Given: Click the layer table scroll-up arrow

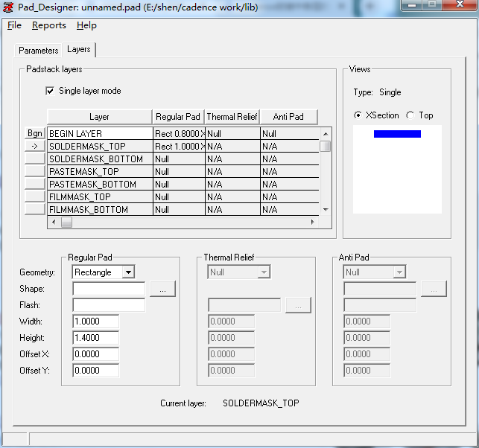Looking at the screenshot, I should coord(325,134).
